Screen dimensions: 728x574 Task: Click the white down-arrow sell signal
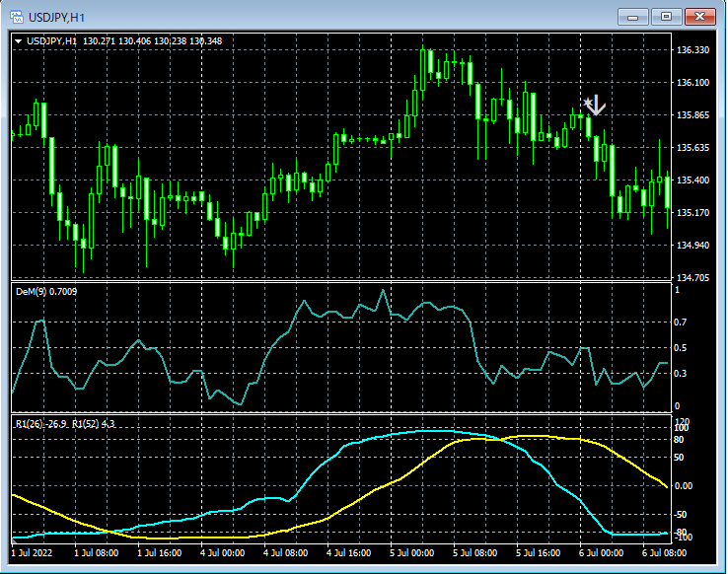597,106
